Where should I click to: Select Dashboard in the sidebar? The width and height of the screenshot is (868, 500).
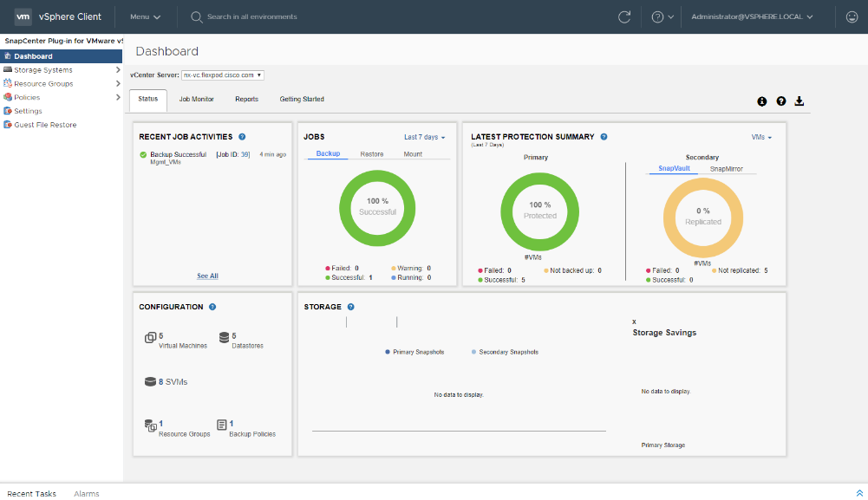[62, 55]
